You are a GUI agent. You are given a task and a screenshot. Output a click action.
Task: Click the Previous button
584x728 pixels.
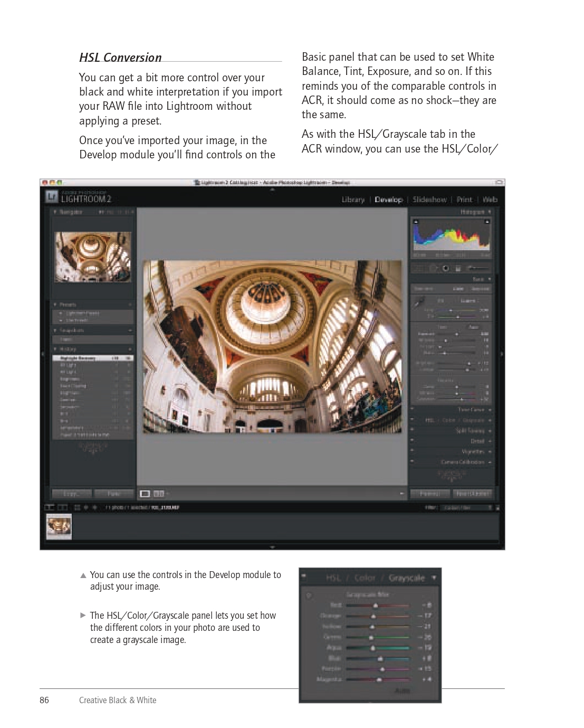430,494
